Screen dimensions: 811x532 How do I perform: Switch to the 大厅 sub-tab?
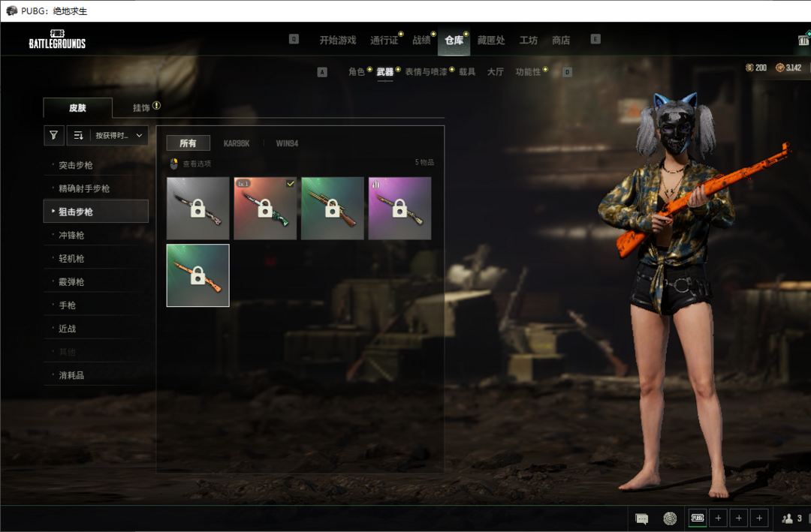(495, 72)
